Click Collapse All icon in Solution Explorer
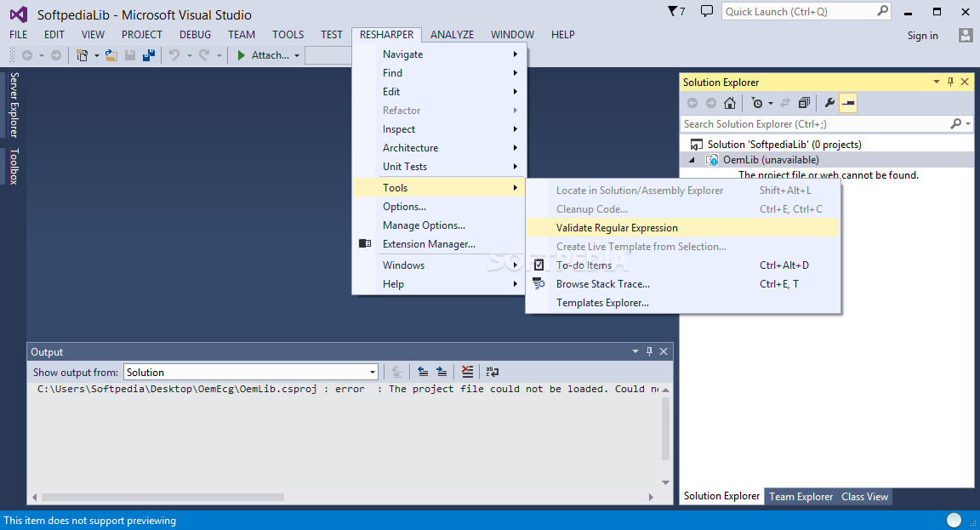The image size is (980, 530). 805,103
